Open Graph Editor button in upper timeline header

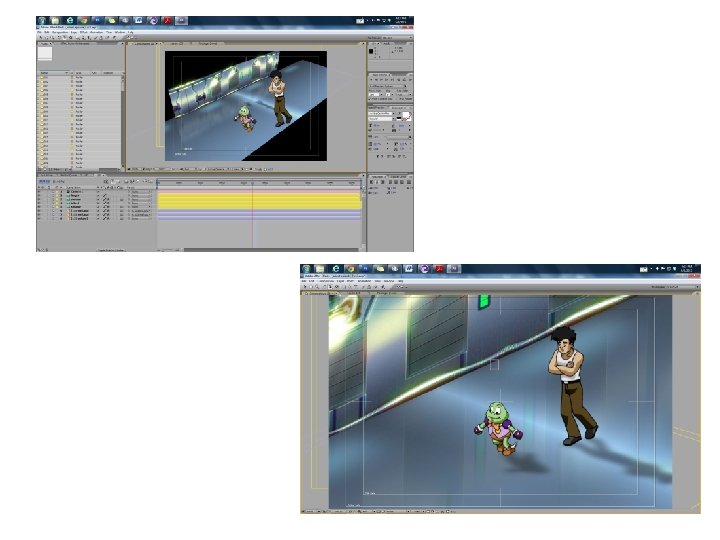(151, 181)
